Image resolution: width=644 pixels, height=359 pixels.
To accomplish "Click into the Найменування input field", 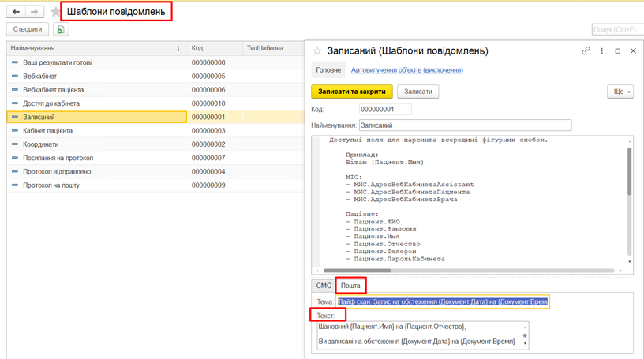I will 464,125.
